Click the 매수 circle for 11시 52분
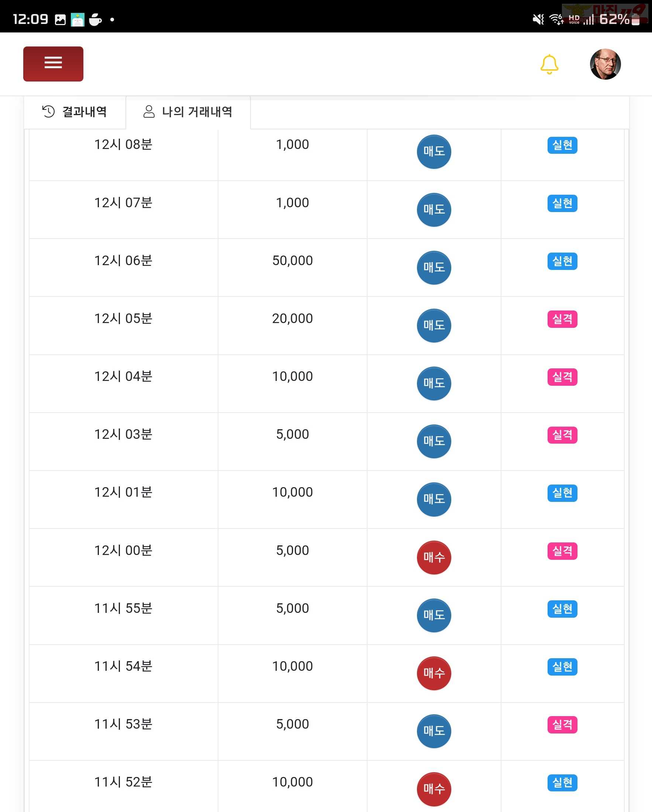This screenshot has width=652, height=812. pyautogui.click(x=434, y=789)
